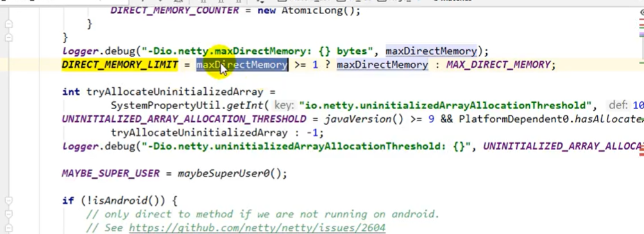This screenshot has height=234, width=644.
Task: Click tryAllocateUninitializedArray before the : -1
Action: coord(199,133)
